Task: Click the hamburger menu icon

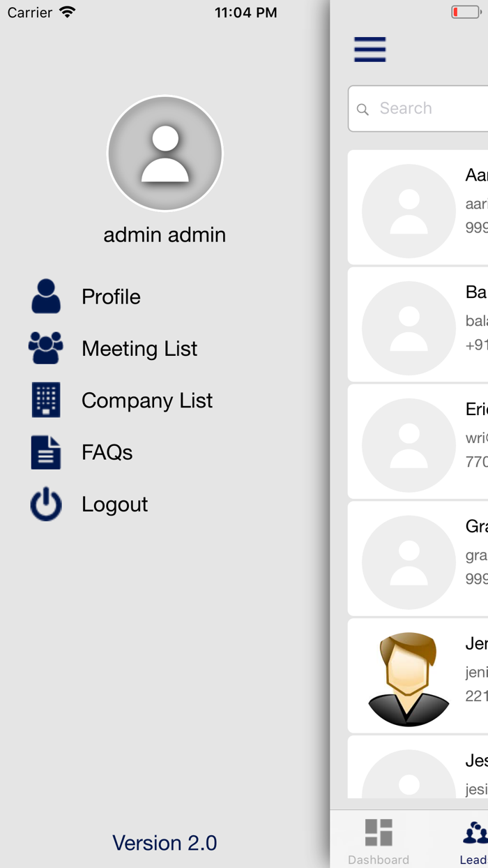Action: (369, 50)
